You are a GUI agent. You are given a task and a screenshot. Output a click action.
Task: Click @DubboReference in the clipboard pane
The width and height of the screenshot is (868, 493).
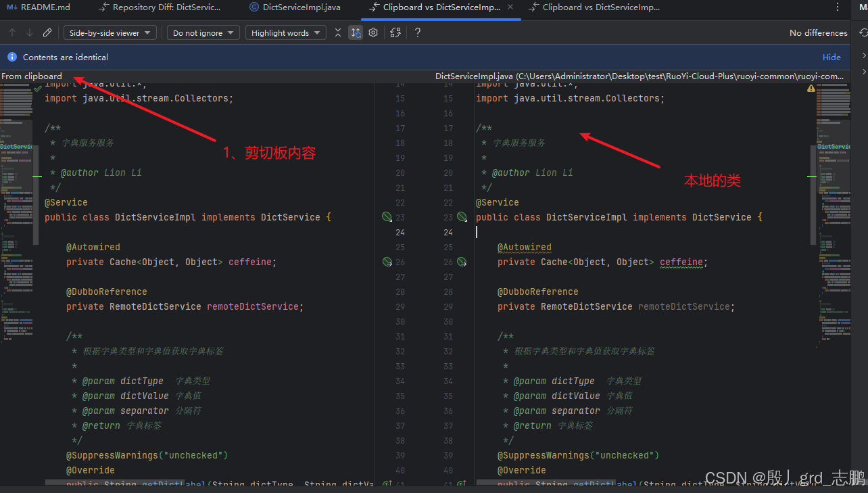click(x=107, y=291)
